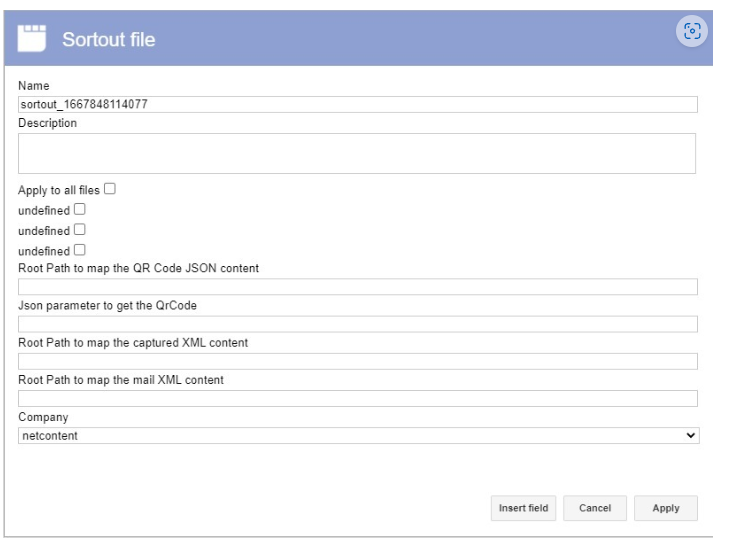Tick the last undefined checkbox above Root Path
This screenshot has width=729, height=543.
pos(80,250)
